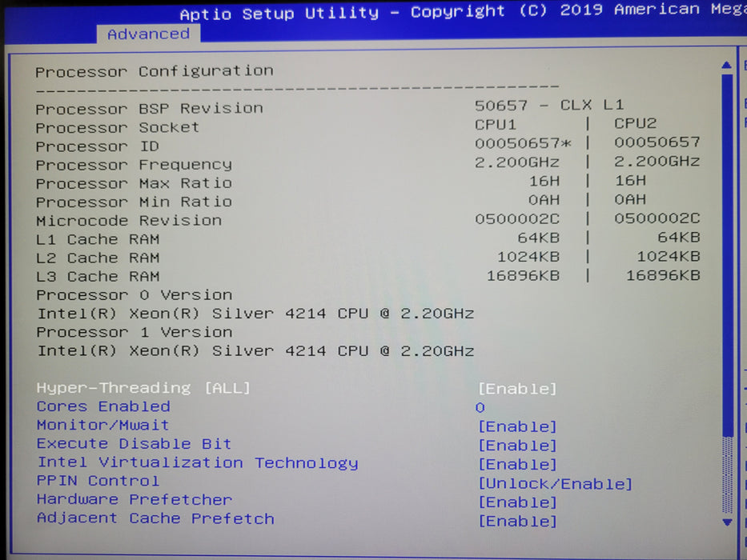Click Processor Min Ratio label
The height and width of the screenshot is (560, 747).
134,202
